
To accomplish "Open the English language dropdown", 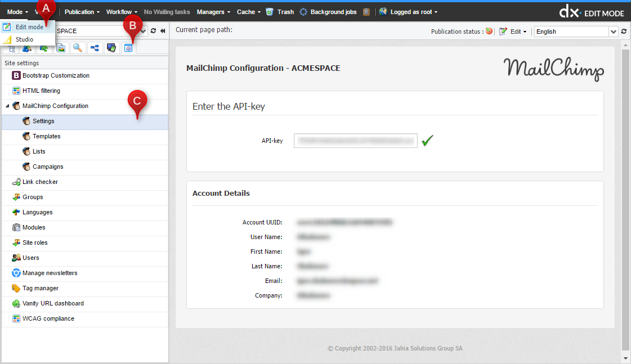I will click(614, 32).
